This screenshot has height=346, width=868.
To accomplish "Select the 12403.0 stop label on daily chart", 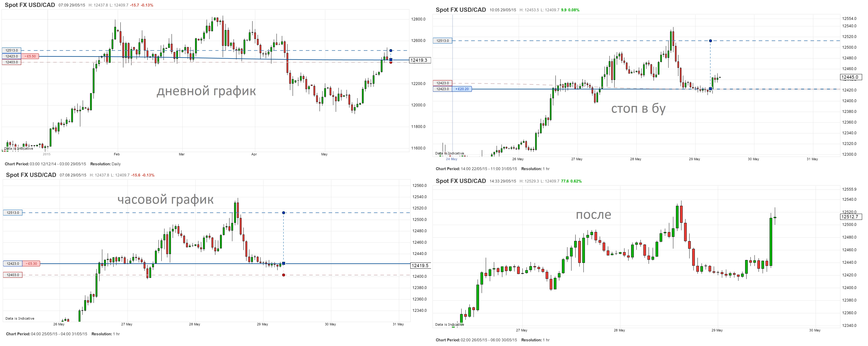I will tap(11, 62).
